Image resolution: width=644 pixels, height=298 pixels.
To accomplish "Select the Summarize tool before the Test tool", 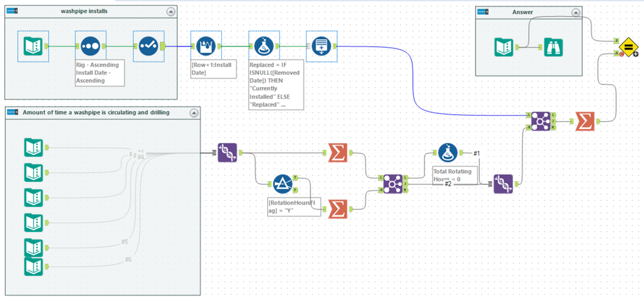I will pos(586,121).
